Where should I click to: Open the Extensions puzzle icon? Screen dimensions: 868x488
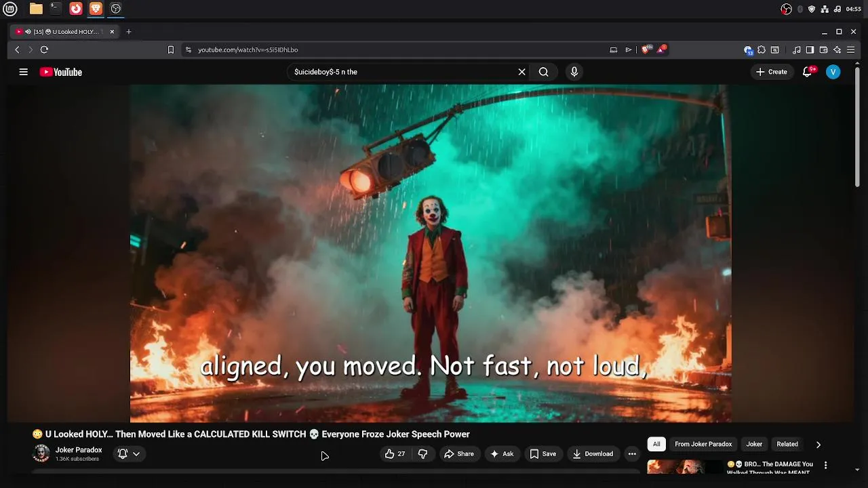click(x=762, y=49)
